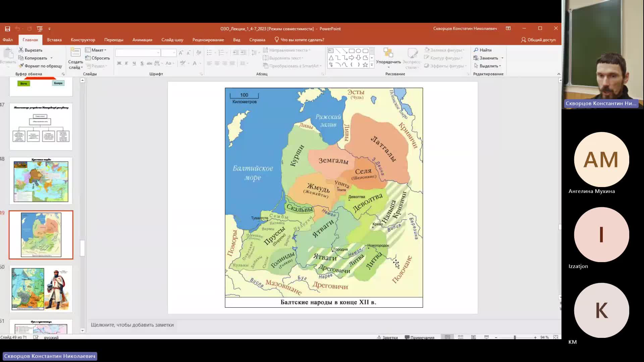Click the font name combo box
This screenshot has height=362, width=644.
pos(138,53)
